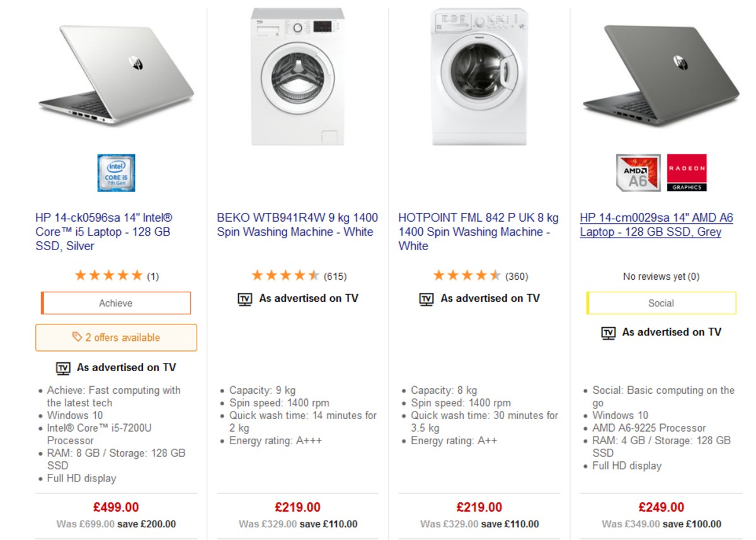Click the Radeon Graphics badge

[x=687, y=173]
